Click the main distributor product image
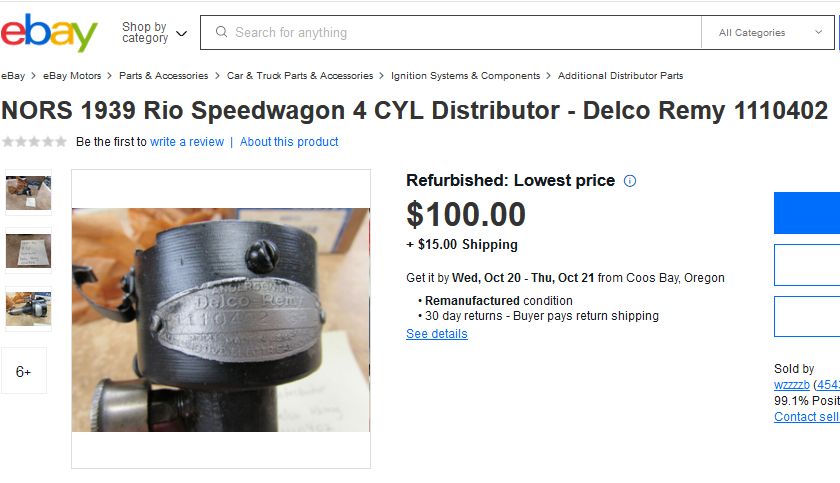Image resolution: width=840 pixels, height=483 pixels. click(221, 319)
